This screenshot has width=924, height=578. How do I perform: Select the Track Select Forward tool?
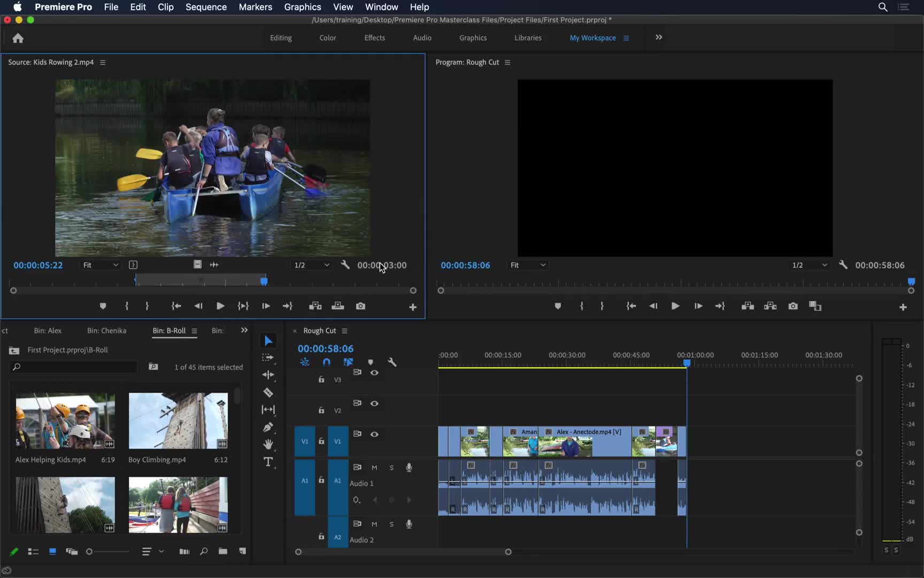tap(268, 358)
